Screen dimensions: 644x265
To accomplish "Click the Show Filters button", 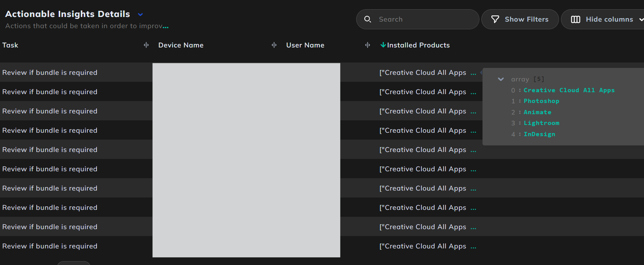I will tap(520, 19).
